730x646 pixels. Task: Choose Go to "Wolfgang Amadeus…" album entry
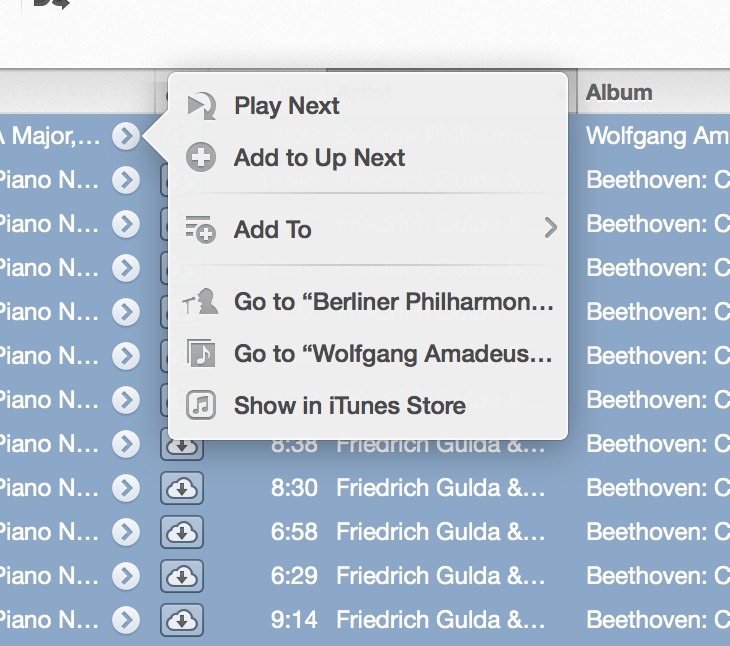point(393,354)
